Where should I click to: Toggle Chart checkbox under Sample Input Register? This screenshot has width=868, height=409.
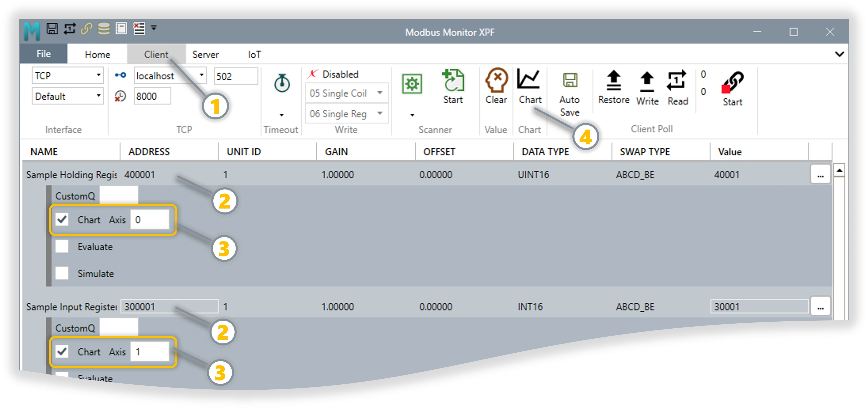click(62, 352)
